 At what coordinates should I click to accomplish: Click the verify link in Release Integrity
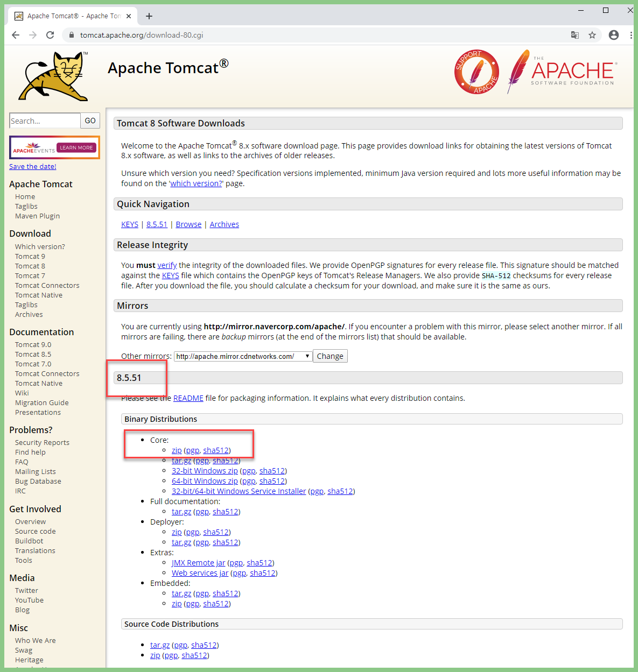167,265
